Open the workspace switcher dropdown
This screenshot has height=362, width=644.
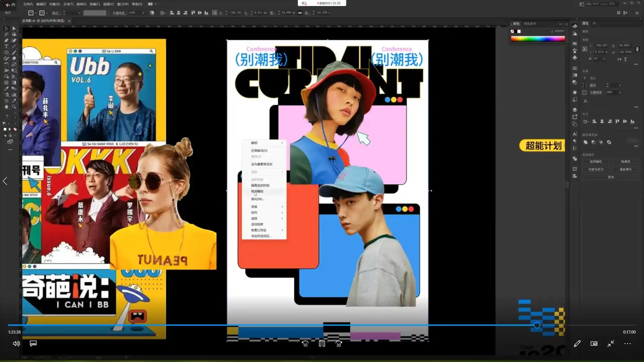click(x=152, y=4)
